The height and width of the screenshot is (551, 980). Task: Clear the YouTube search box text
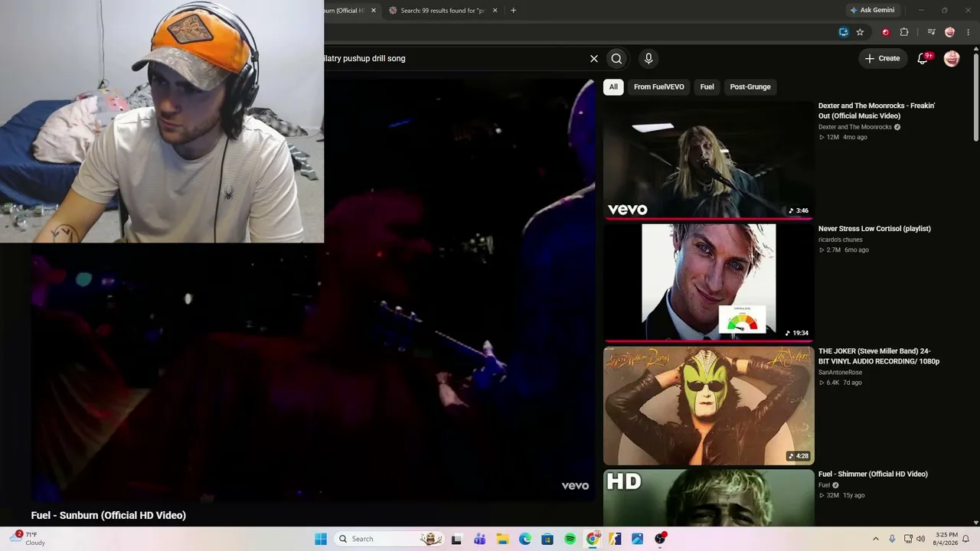(x=593, y=58)
